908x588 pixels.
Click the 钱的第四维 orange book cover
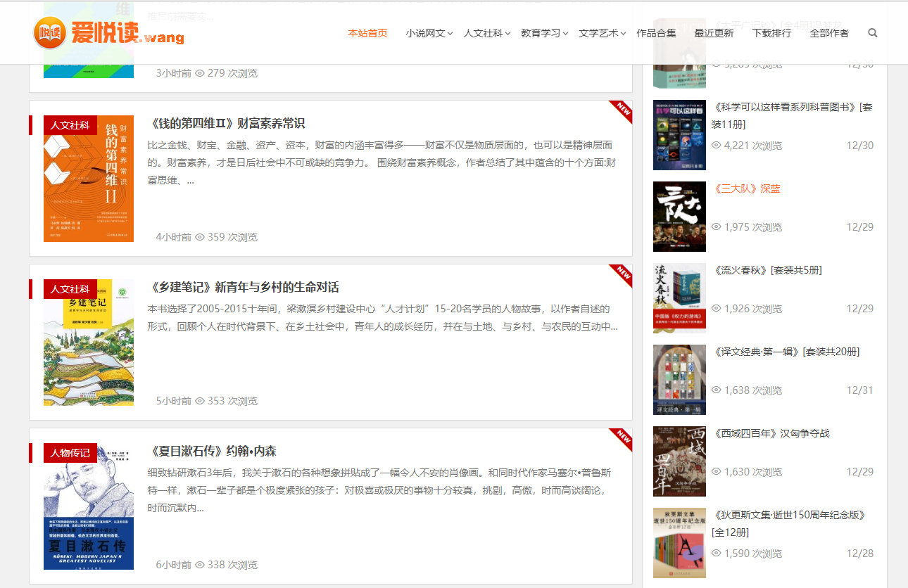pos(89,179)
